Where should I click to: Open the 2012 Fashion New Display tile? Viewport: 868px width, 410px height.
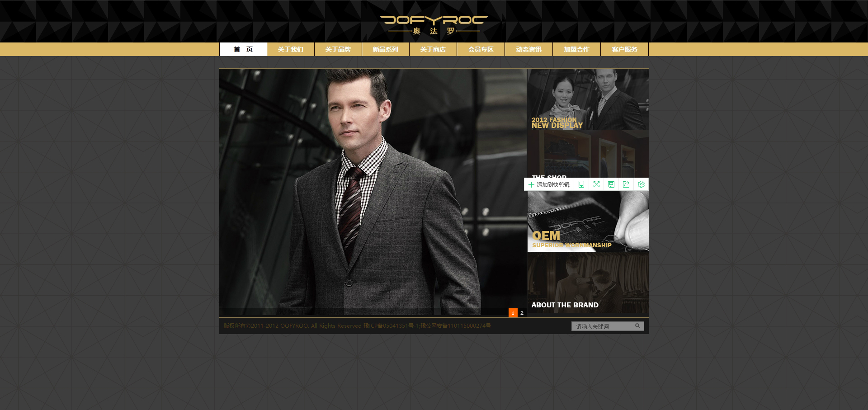click(x=588, y=99)
